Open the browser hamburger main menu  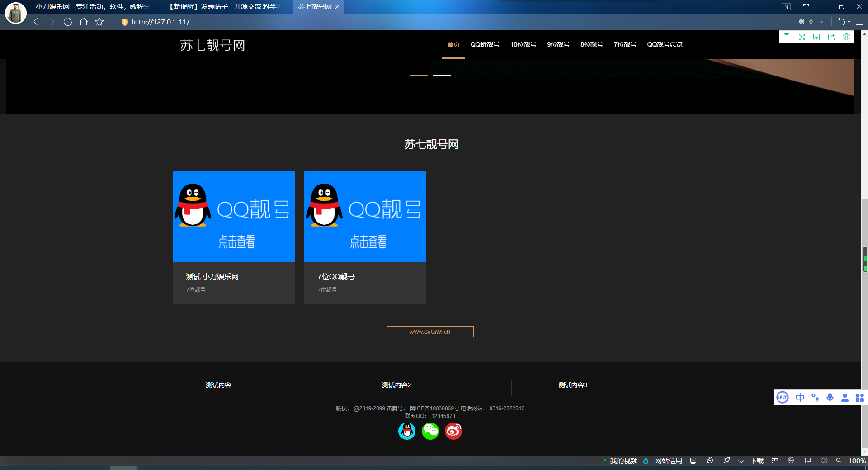(x=859, y=22)
